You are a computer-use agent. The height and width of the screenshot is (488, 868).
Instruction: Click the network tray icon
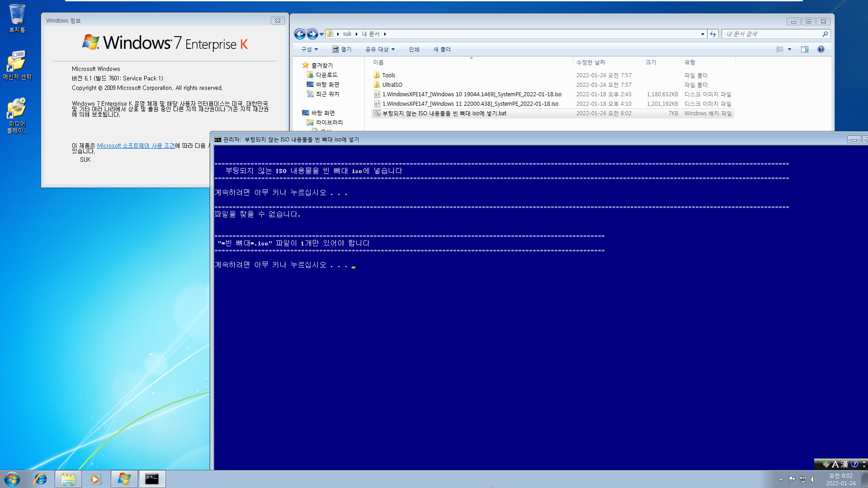[x=803, y=479]
